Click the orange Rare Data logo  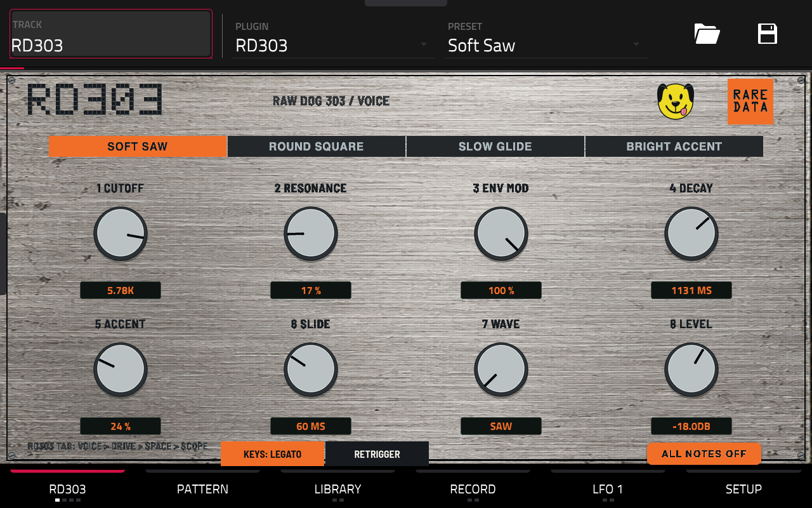point(750,101)
